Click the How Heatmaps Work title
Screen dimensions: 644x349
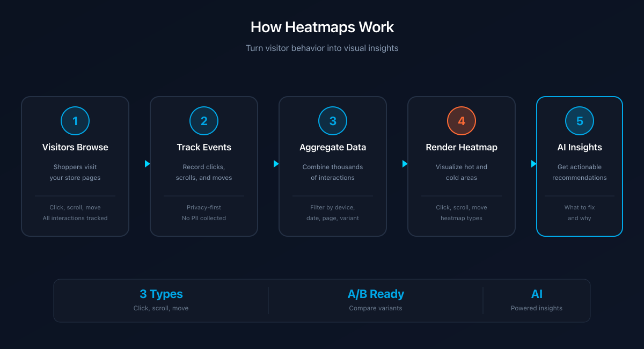[322, 27]
